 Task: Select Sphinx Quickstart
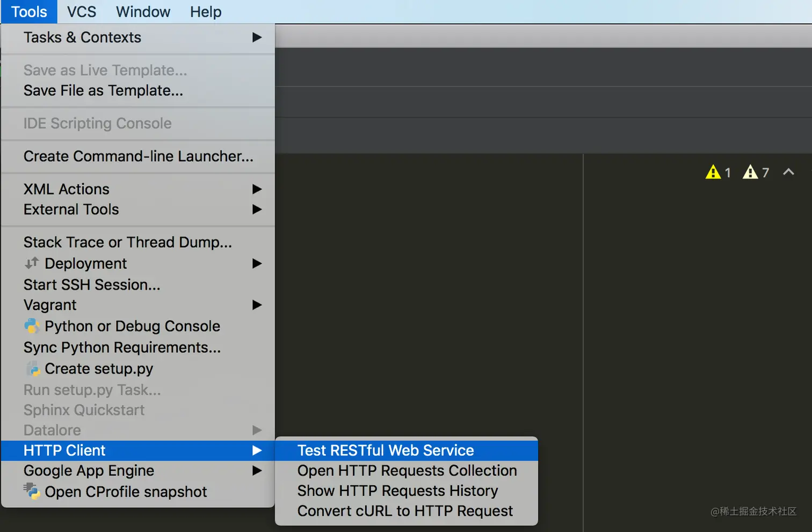click(138, 410)
